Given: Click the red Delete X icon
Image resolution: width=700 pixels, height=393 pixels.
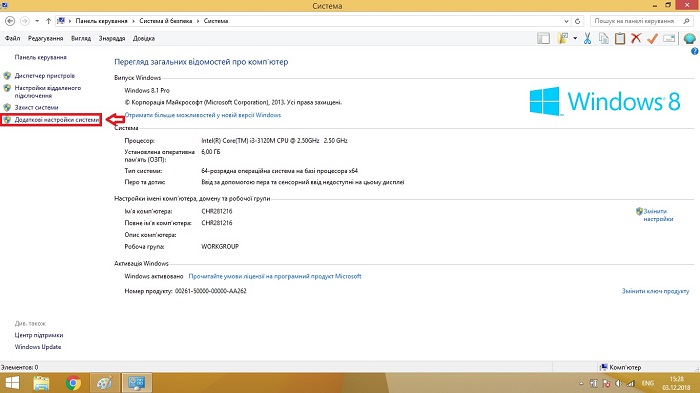Looking at the screenshot, I should [636, 38].
